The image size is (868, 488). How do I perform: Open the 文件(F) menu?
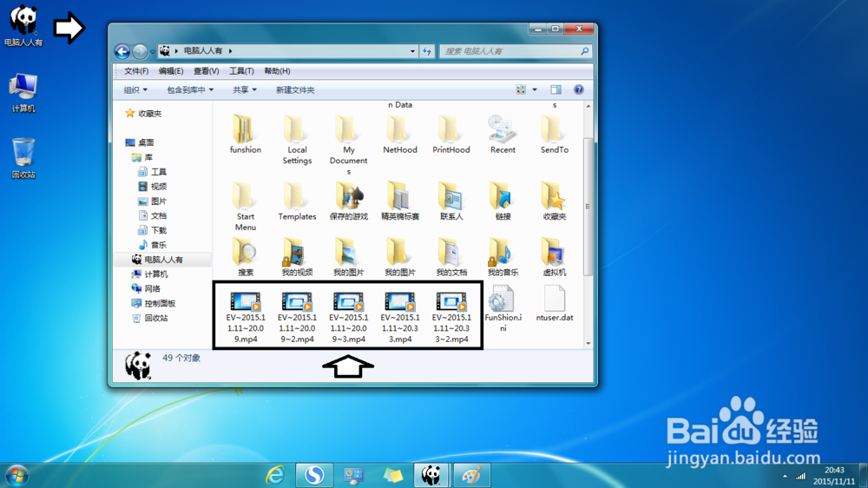pos(136,71)
